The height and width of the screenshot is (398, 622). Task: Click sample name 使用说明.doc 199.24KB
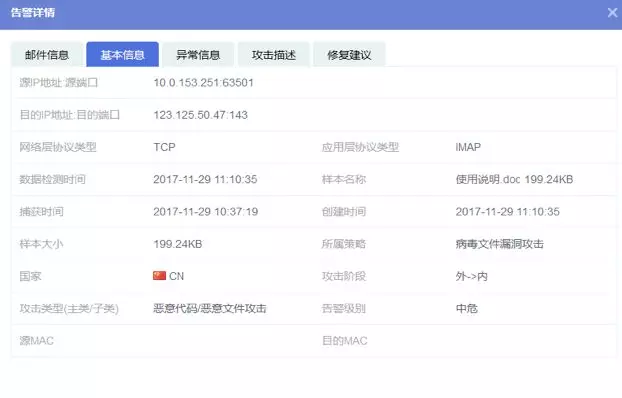click(x=514, y=179)
